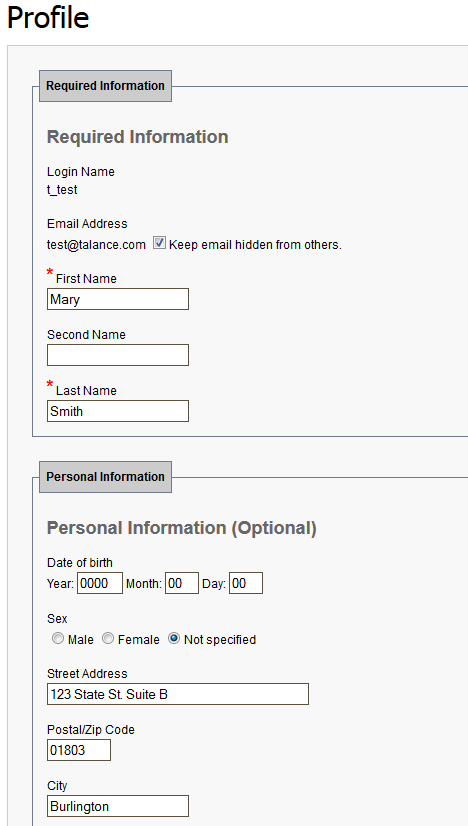The height and width of the screenshot is (826, 468).
Task: Click the City field containing Burlington
Action: point(118,806)
